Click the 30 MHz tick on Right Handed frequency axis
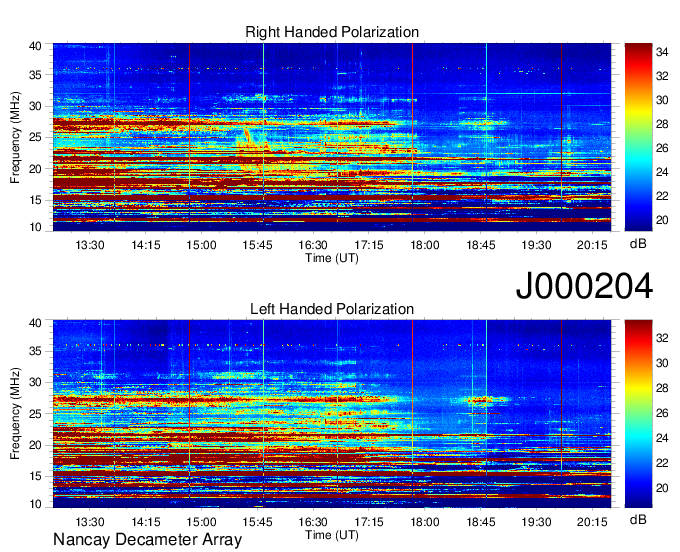680x552 pixels. [x=35, y=106]
